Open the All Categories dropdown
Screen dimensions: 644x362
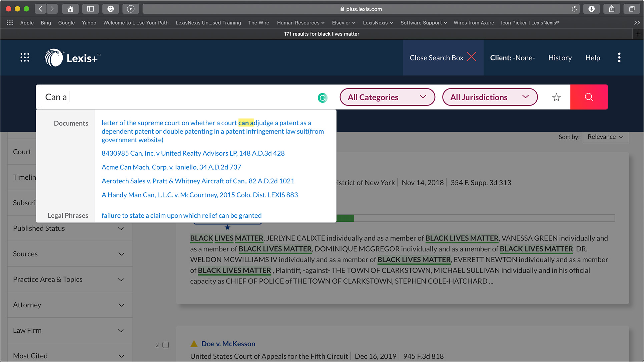pos(387,97)
